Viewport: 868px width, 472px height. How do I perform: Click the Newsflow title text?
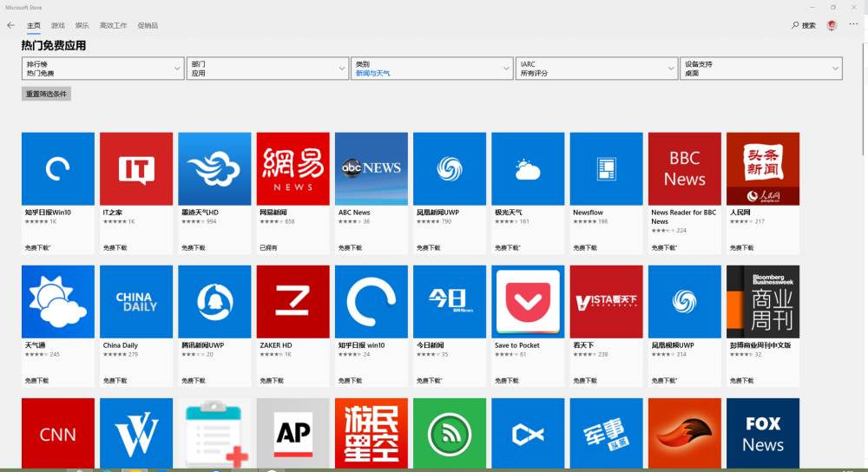pyautogui.click(x=588, y=213)
